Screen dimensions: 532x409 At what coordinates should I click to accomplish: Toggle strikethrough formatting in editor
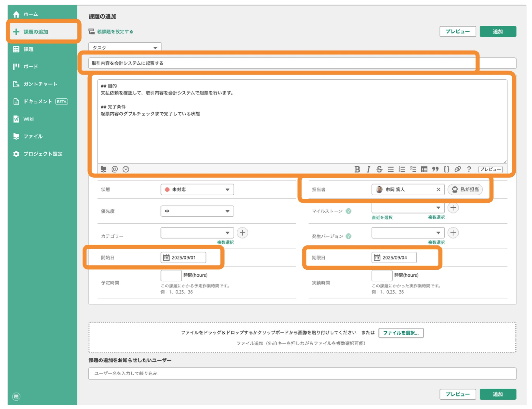(380, 169)
